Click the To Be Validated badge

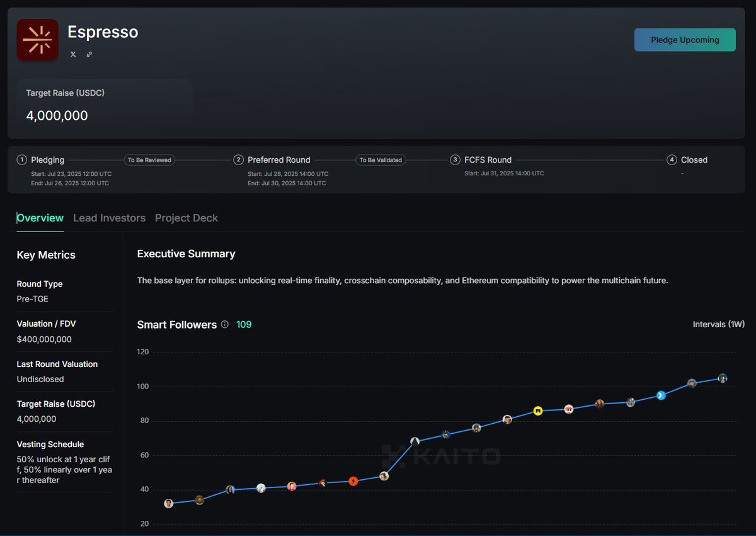click(381, 160)
